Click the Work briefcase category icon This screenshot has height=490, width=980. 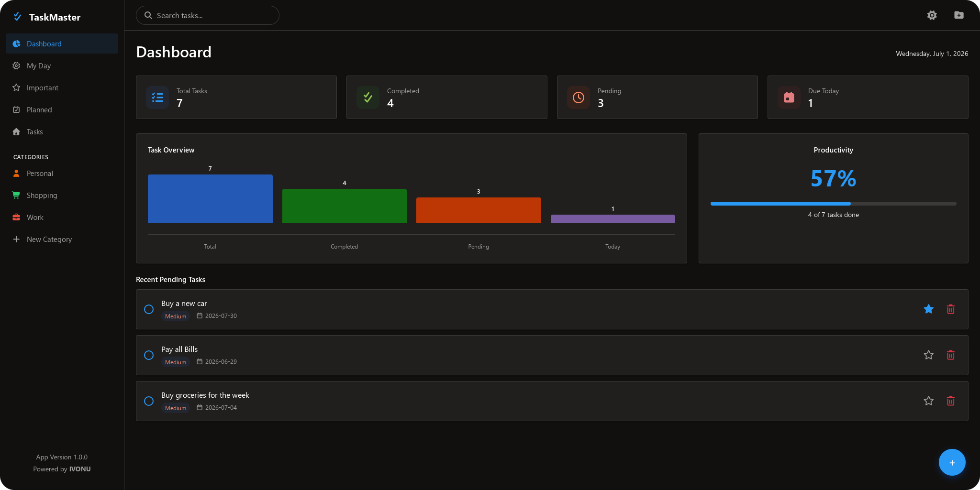pos(16,217)
